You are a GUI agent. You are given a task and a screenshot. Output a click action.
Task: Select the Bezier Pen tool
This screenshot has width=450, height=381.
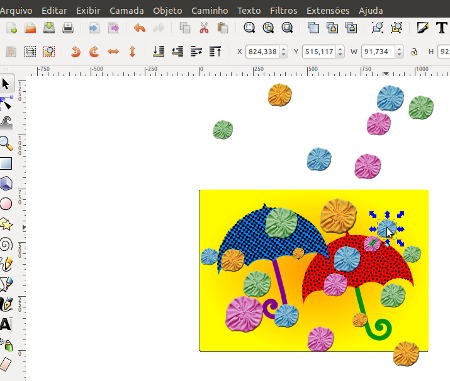click(x=6, y=284)
